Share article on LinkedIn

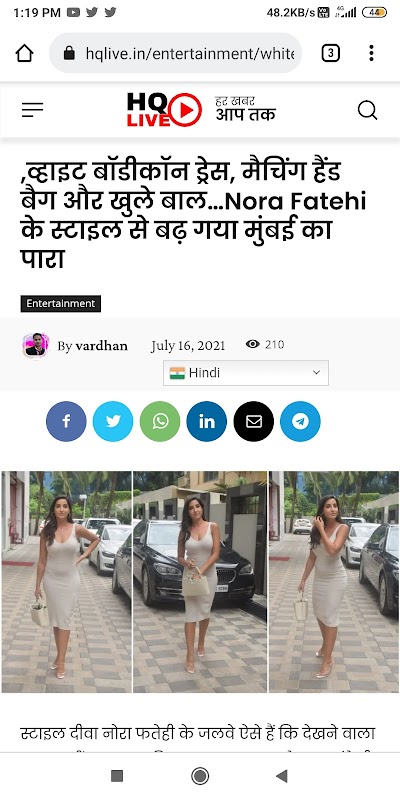207,421
